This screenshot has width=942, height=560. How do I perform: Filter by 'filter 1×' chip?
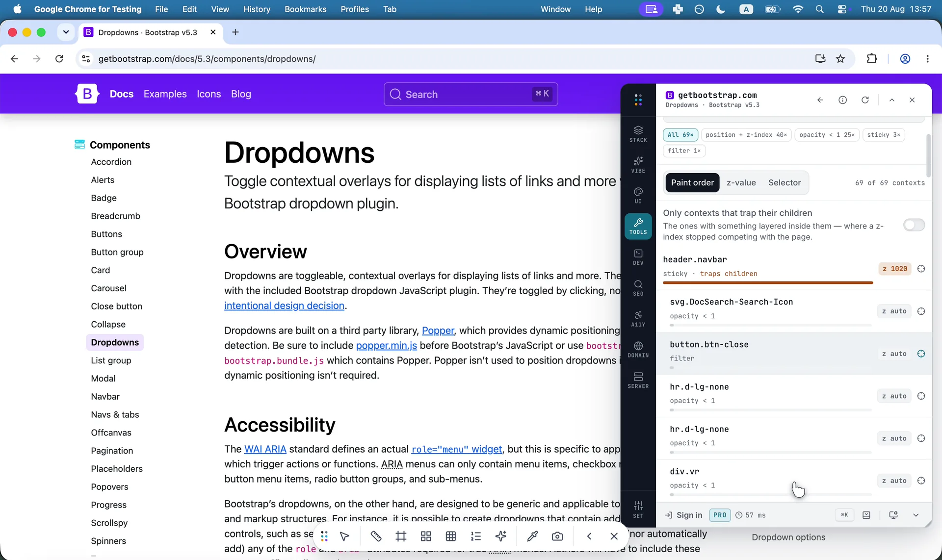pos(684,151)
